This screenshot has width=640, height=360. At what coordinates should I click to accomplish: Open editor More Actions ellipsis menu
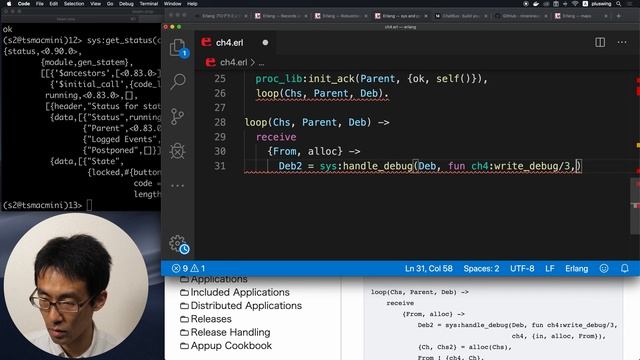pyautogui.click(x=622, y=42)
